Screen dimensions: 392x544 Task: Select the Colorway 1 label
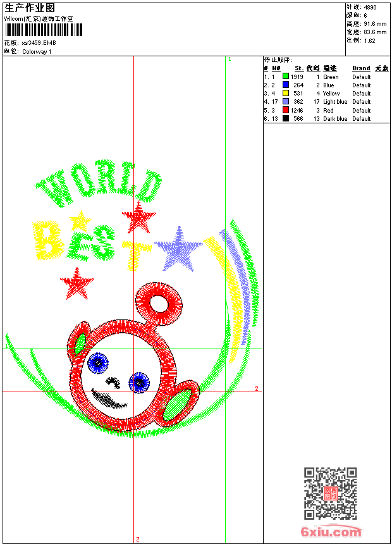coord(37,52)
